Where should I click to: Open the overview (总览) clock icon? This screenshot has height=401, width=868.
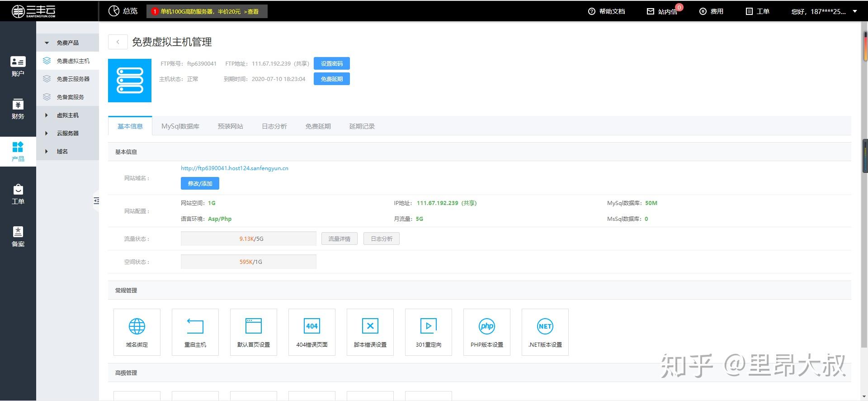(x=113, y=11)
